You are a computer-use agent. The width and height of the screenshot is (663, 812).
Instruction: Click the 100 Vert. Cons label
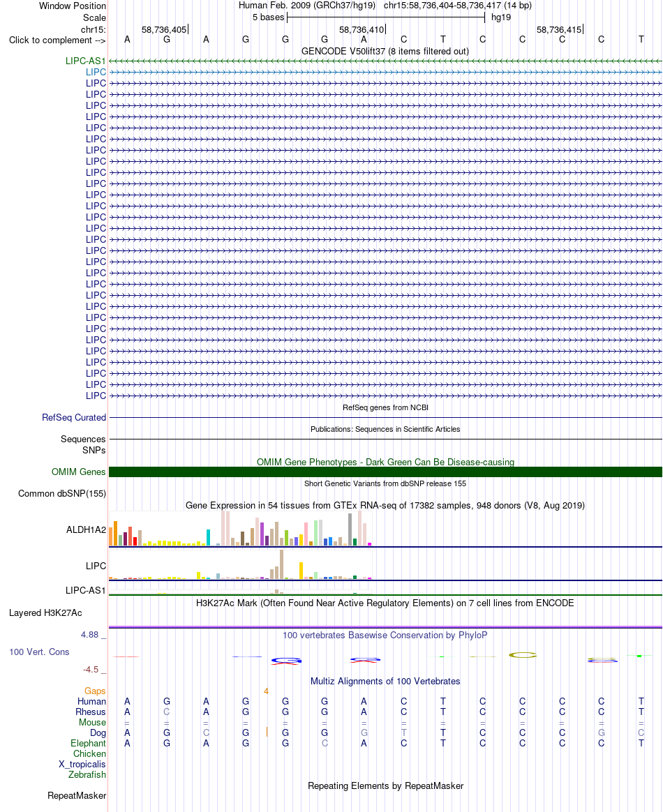(x=39, y=652)
